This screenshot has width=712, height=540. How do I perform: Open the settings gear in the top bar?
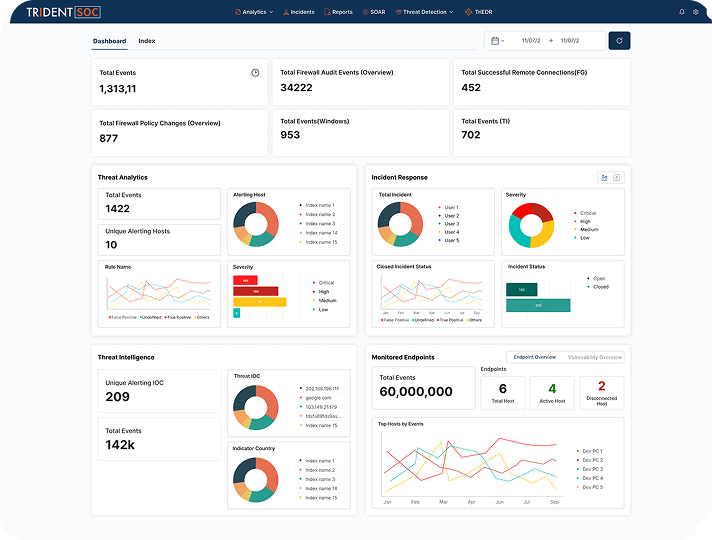pyautogui.click(x=696, y=12)
